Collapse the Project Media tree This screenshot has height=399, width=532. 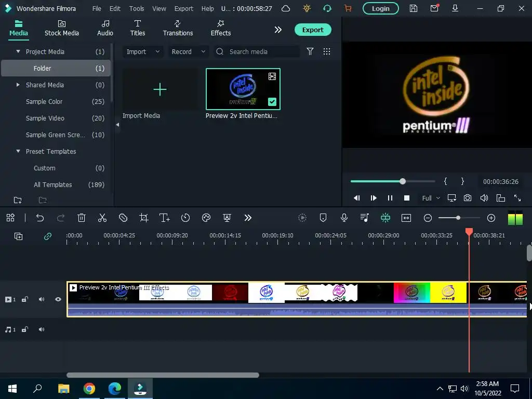click(x=18, y=51)
